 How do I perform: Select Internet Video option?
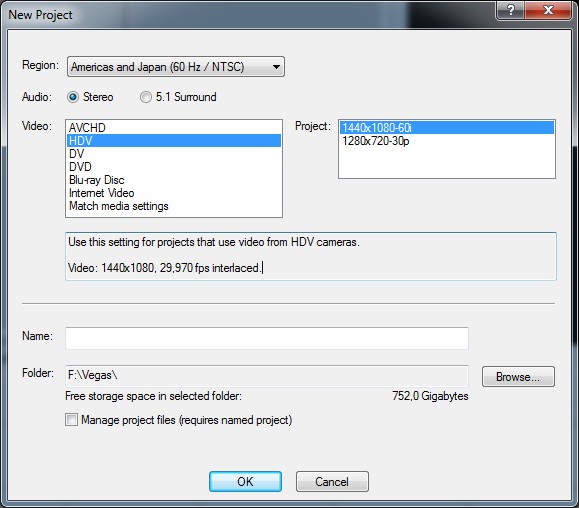pyautogui.click(x=174, y=193)
